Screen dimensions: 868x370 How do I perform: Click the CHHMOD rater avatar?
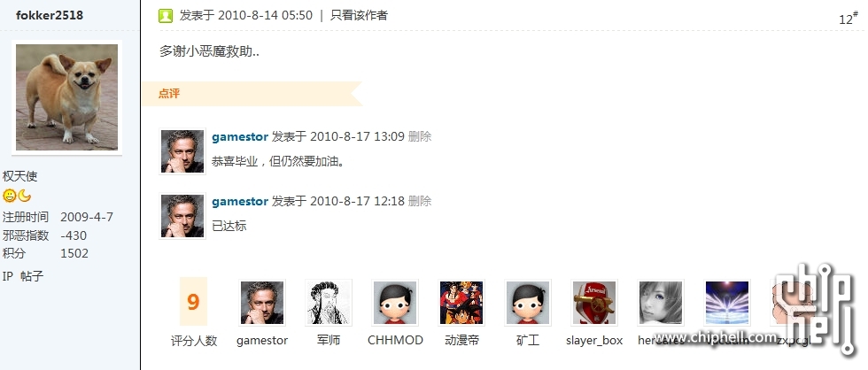pyautogui.click(x=395, y=303)
